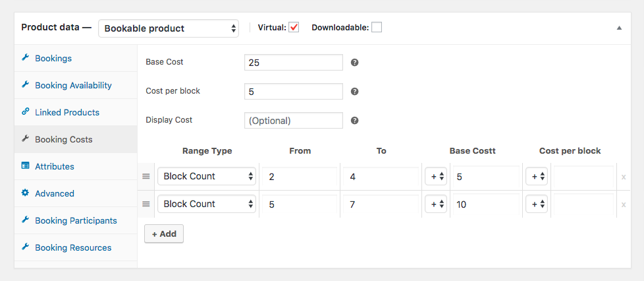Grab the drag handle of the 5–7 row
The image size is (644, 281).
click(146, 204)
